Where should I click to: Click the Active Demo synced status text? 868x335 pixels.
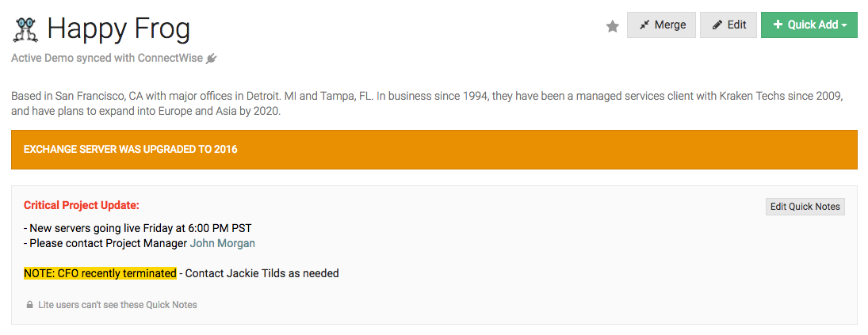click(107, 58)
